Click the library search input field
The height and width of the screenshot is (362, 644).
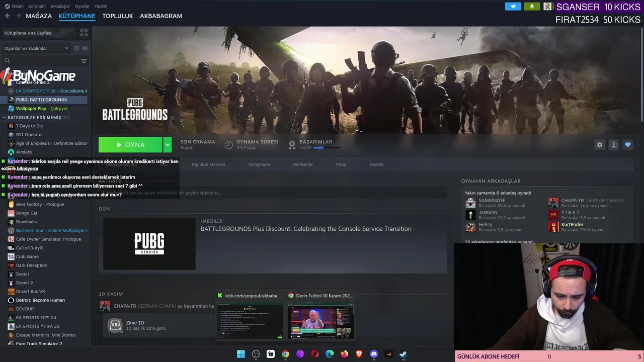pos(45,61)
